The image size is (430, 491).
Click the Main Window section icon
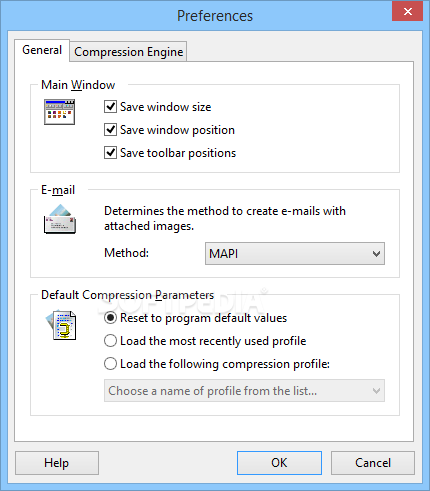tap(59, 112)
